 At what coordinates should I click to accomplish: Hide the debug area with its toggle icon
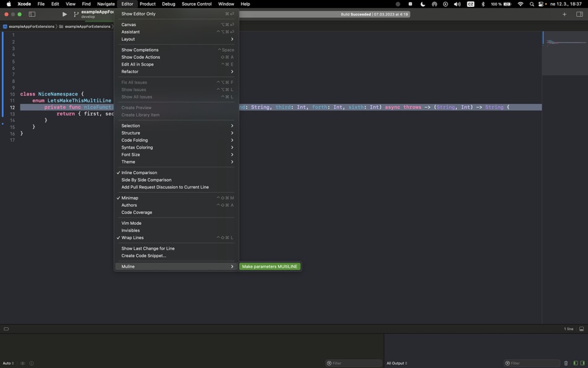tap(581, 329)
